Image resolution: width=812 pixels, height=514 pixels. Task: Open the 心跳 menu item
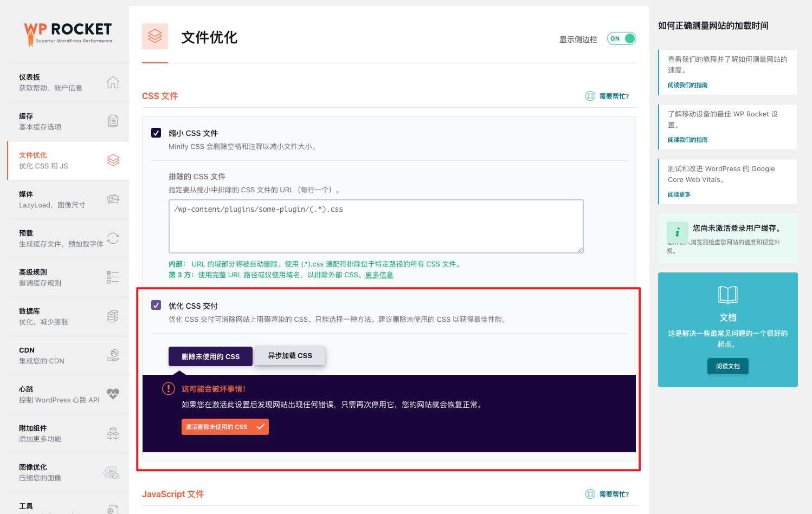[68, 394]
